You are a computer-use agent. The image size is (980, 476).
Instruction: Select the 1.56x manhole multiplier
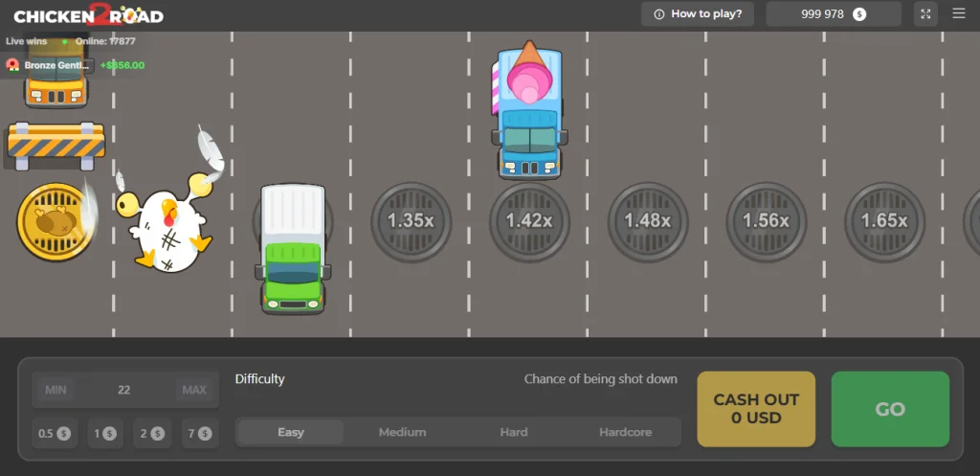click(766, 221)
